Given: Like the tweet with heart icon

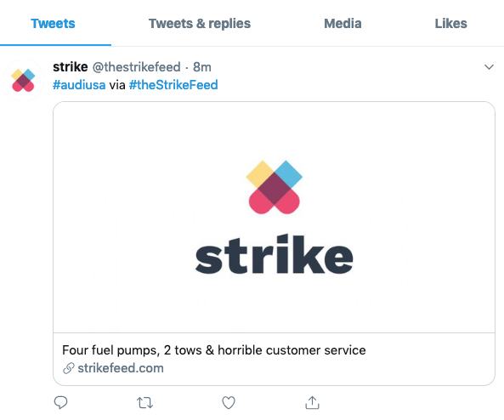Looking at the screenshot, I should click(x=229, y=403).
